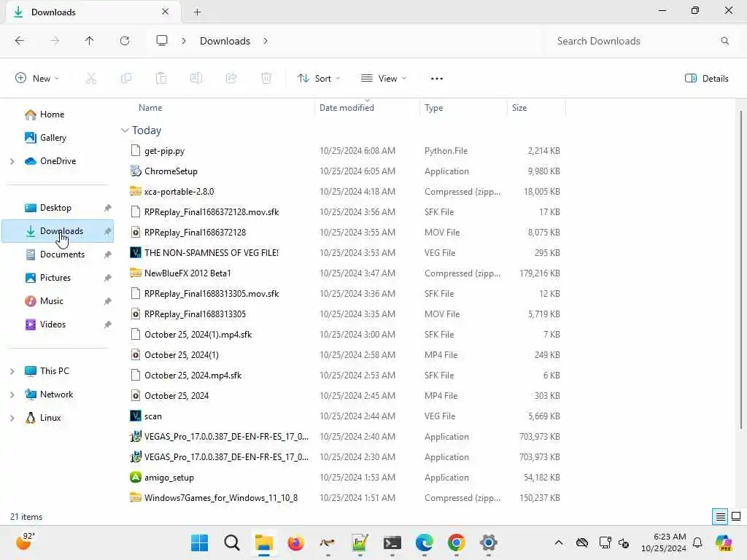Click the Copy icon in toolbar
This screenshot has width=747, height=560.
pos(126,78)
